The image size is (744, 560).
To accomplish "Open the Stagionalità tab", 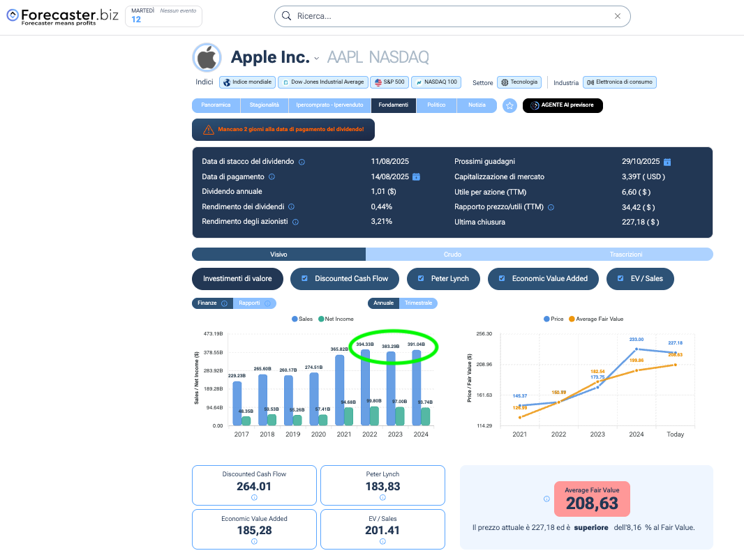I will point(265,105).
